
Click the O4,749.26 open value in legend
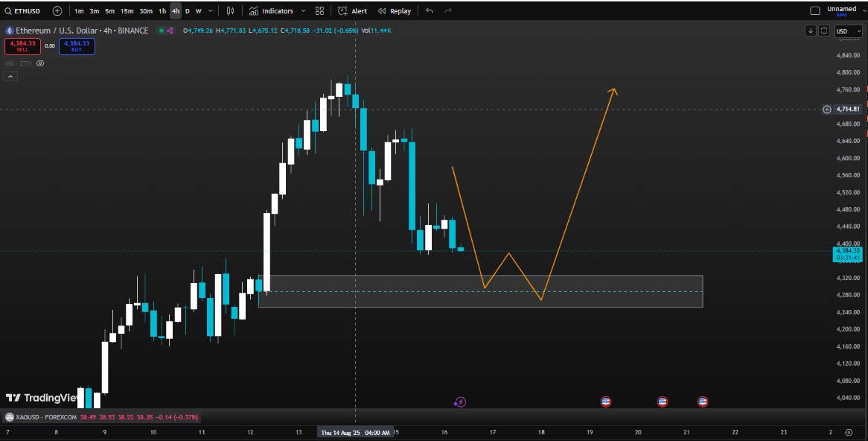pyautogui.click(x=198, y=31)
